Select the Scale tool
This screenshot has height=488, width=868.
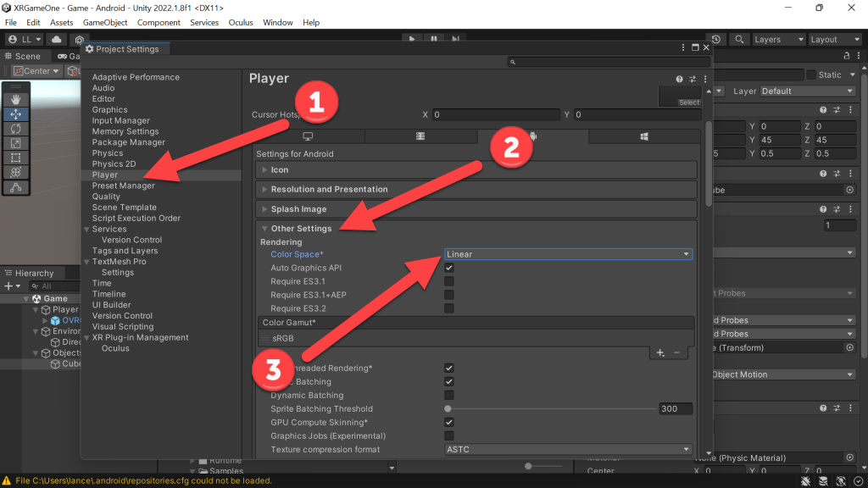[15, 143]
